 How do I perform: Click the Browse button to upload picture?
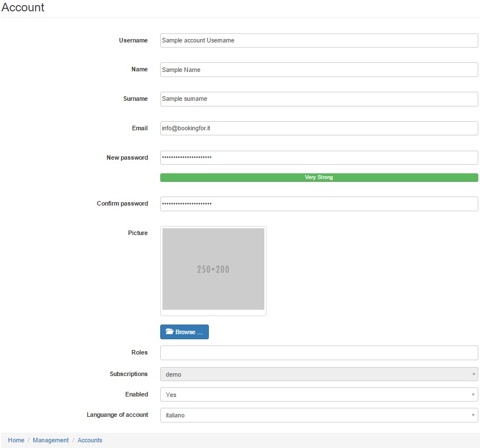point(185,332)
